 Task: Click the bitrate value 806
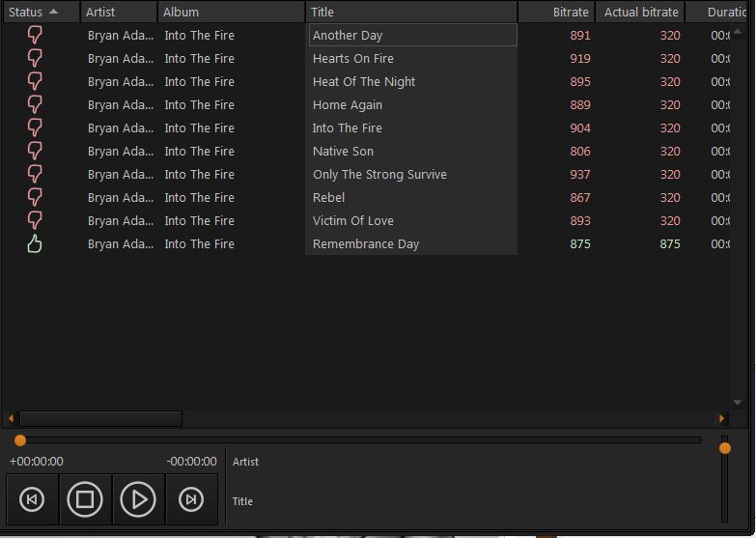(x=580, y=151)
